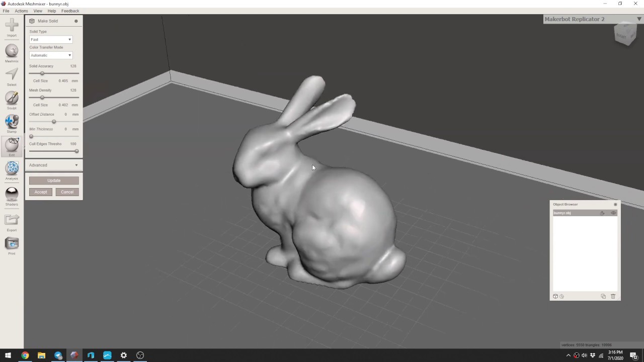The image size is (644, 362).
Task: Click the Accept button
Action: (41, 192)
